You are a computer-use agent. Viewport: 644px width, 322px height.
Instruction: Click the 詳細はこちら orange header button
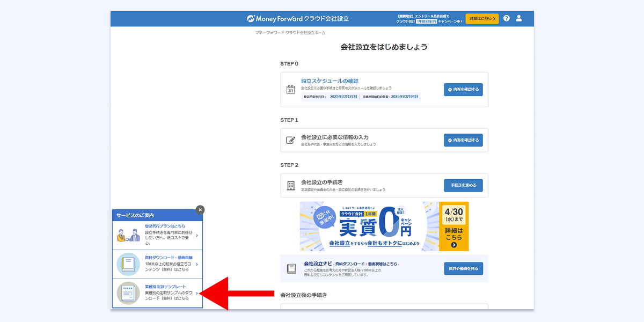pyautogui.click(x=482, y=19)
